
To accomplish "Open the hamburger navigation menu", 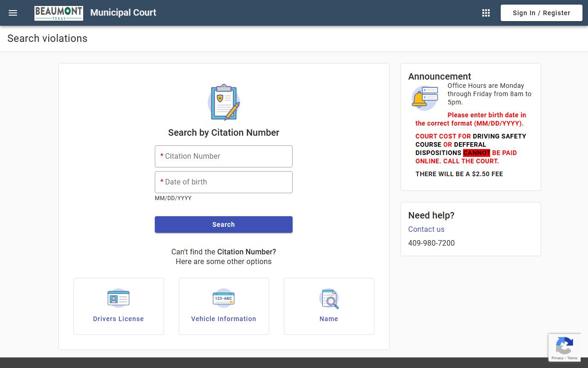I will [13, 13].
